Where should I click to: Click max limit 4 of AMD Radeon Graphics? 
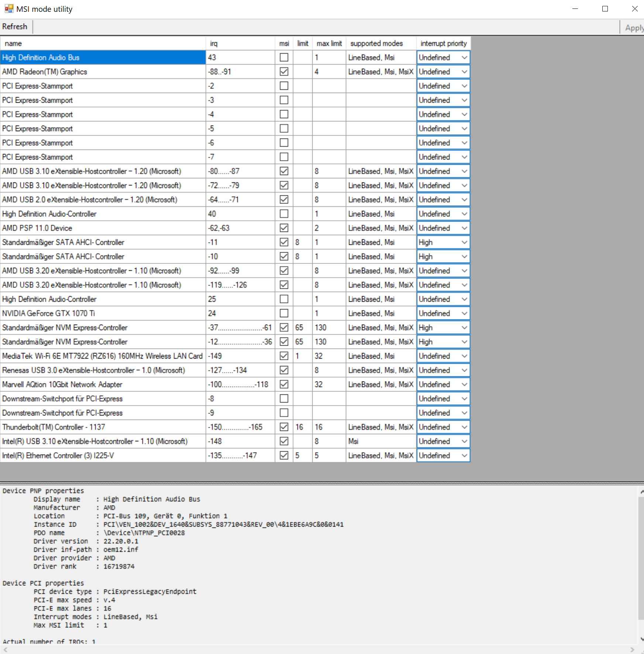329,72
